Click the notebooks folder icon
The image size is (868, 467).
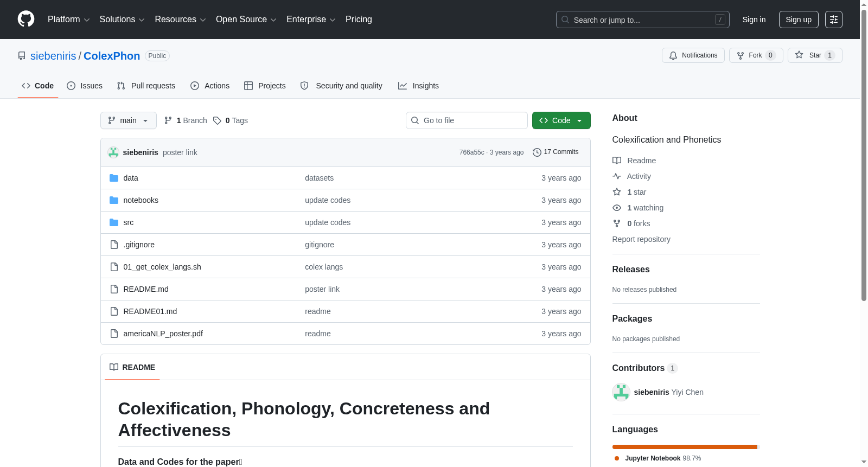click(114, 200)
